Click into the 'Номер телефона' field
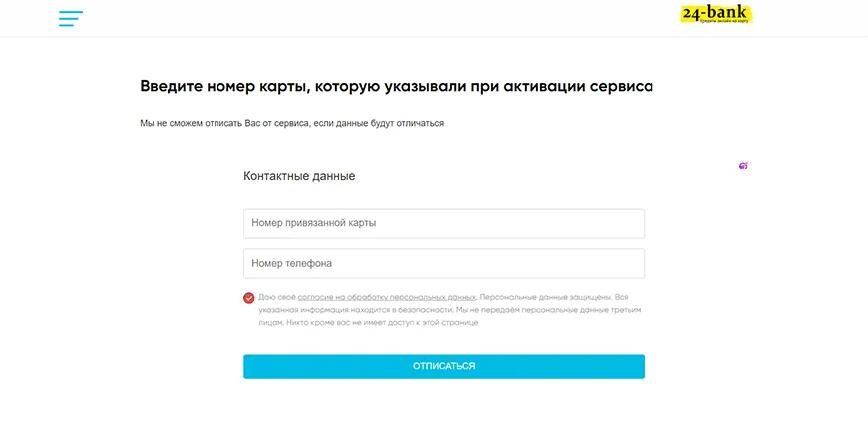868x428 pixels. pyautogui.click(x=443, y=264)
